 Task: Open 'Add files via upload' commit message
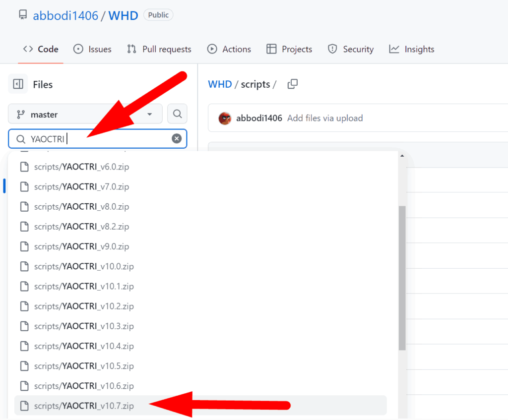[x=325, y=118]
